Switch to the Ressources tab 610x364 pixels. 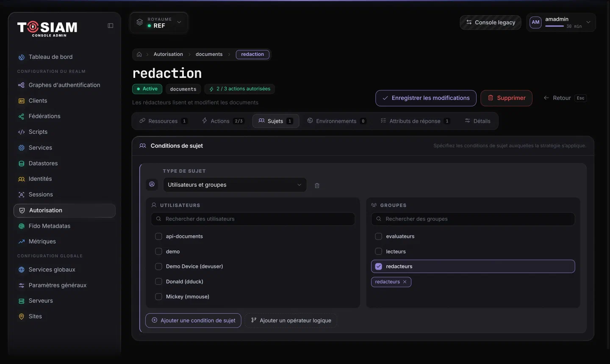(163, 121)
